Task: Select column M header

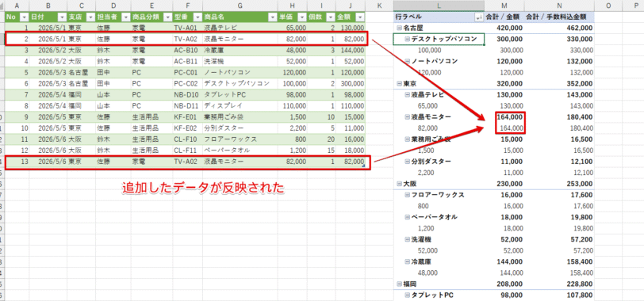Action: pos(504,6)
